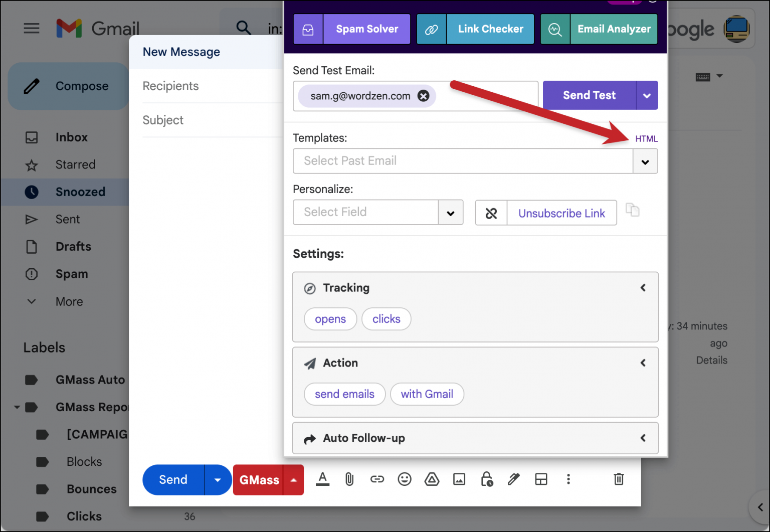The width and height of the screenshot is (770, 532).
Task: Insert a photo into the email
Action: pyautogui.click(x=459, y=479)
